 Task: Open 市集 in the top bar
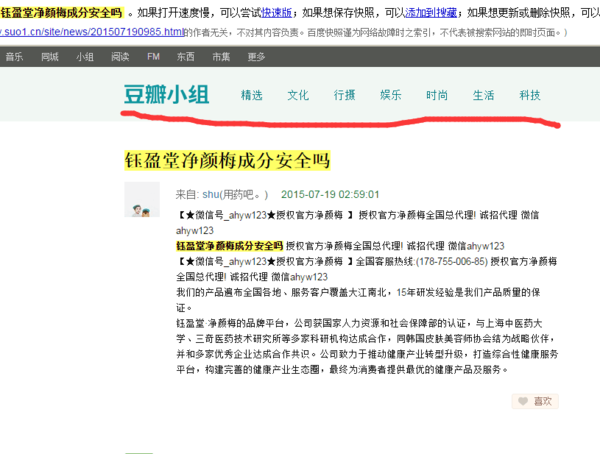(x=221, y=57)
